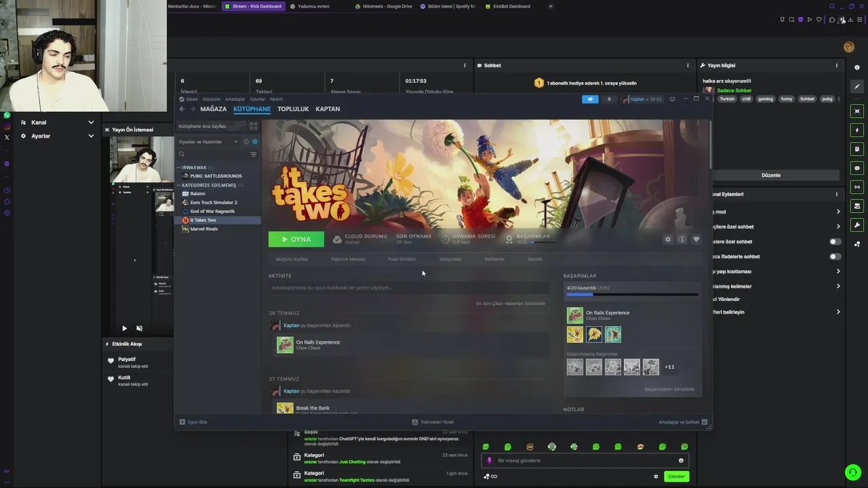The width and height of the screenshot is (868, 488).
Task: Open TOPLULUK tab in Steam
Action: [x=293, y=109]
